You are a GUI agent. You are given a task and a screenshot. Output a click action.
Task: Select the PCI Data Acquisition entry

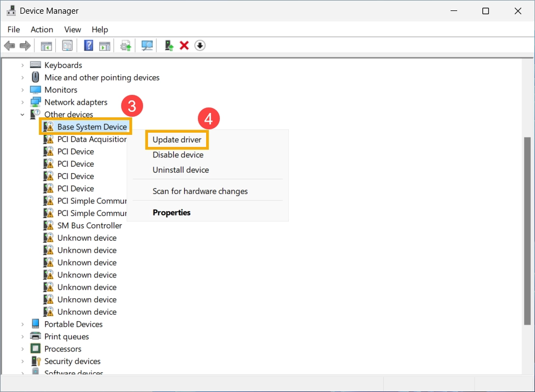(92, 139)
